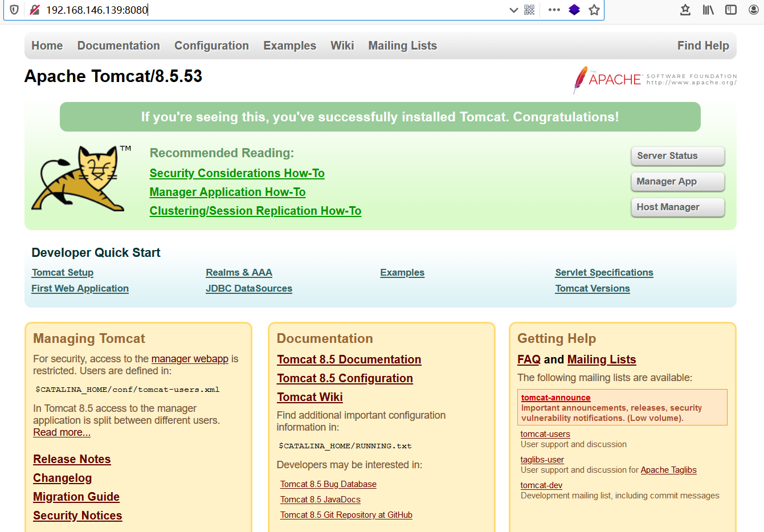Click the $CATALINA_HOME/RUNNING.txt path text

point(345,446)
